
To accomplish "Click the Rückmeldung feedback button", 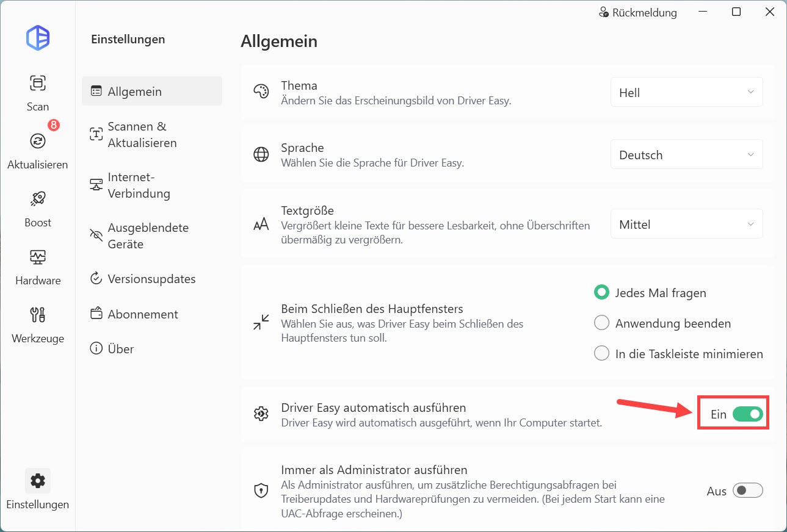I will pyautogui.click(x=638, y=12).
